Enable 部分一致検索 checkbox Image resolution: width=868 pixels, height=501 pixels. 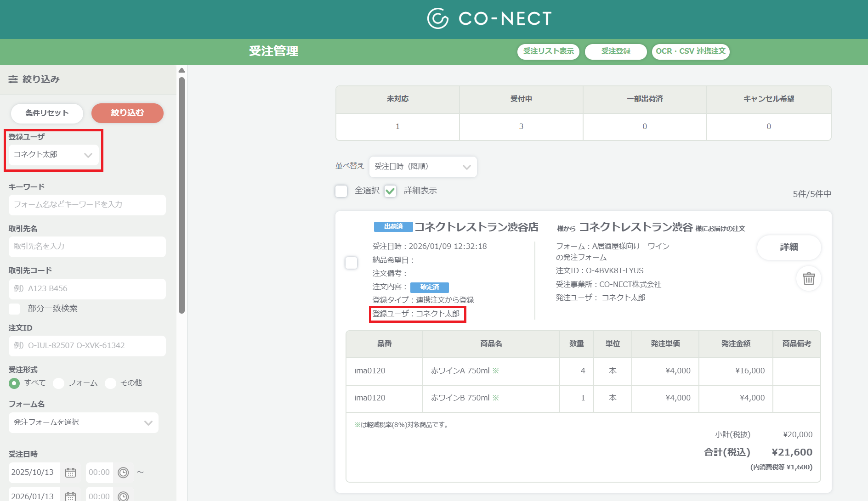pos(14,309)
